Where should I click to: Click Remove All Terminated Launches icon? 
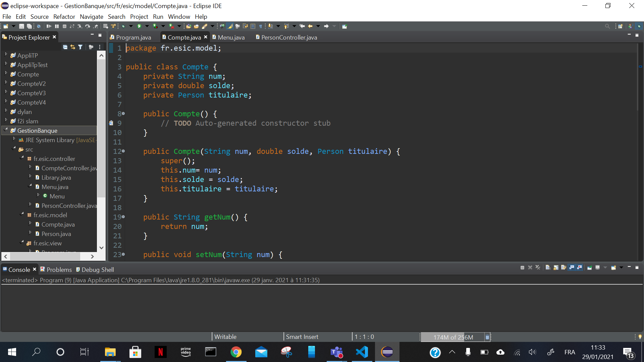[x=538, y=267]
